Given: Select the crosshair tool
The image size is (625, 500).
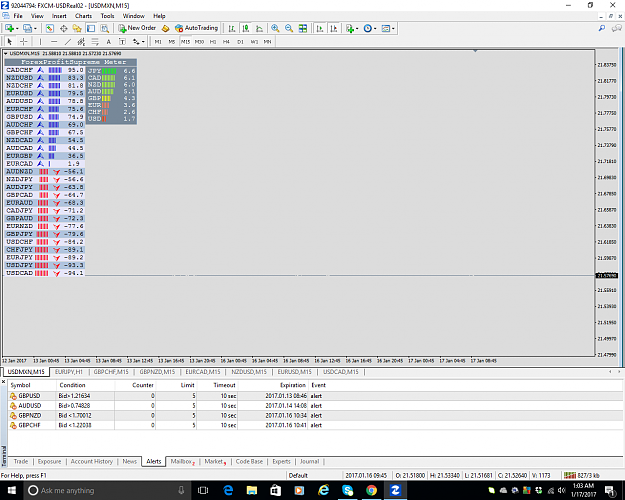Looking at the screenshot, I should click(24, 41).
